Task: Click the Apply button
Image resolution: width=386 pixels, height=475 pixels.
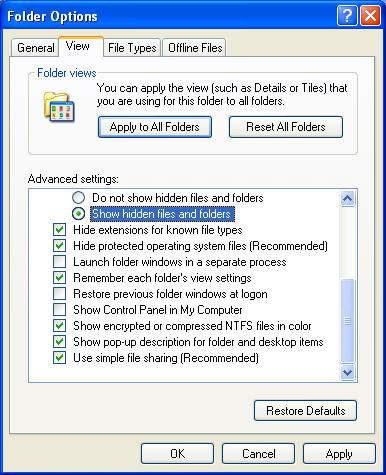Action: click(x=339, y=454)
